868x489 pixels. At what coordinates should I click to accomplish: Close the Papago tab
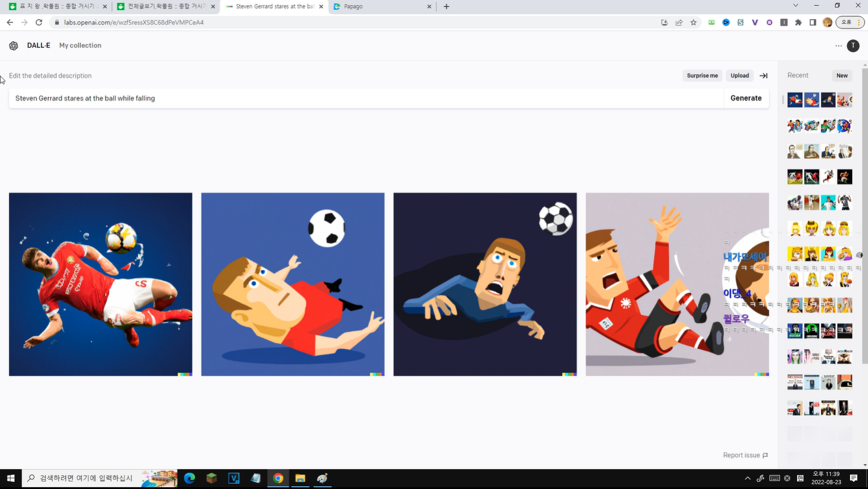click(429, 6)
